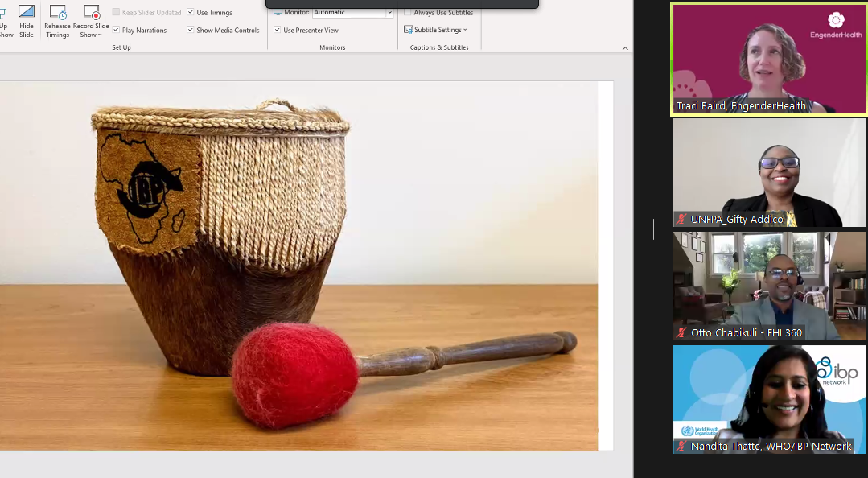Screen dimensions: 868x478
Task: Collapse the ribbon with the chevron
Action: tap(625, 48)
